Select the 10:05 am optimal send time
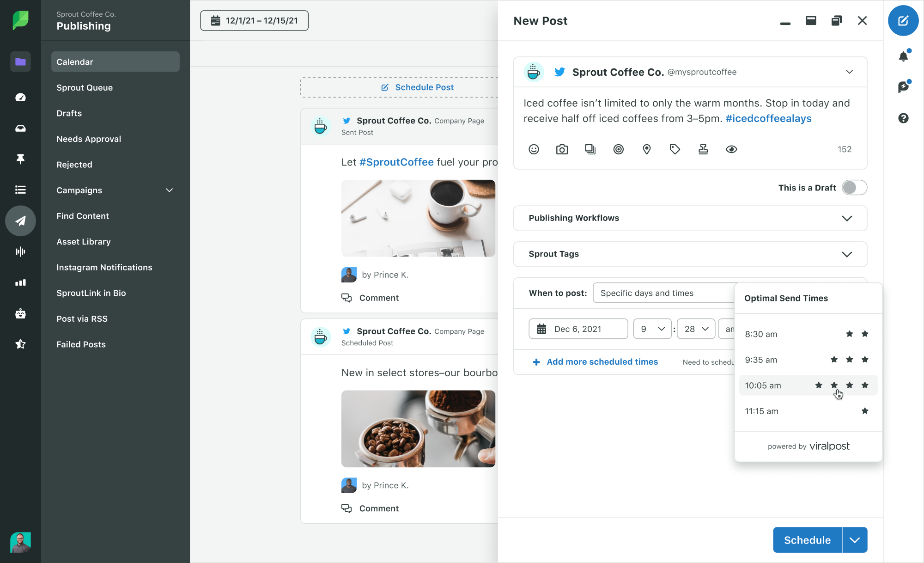This screenshot has height=563, width=924. (x=807, y=386)
